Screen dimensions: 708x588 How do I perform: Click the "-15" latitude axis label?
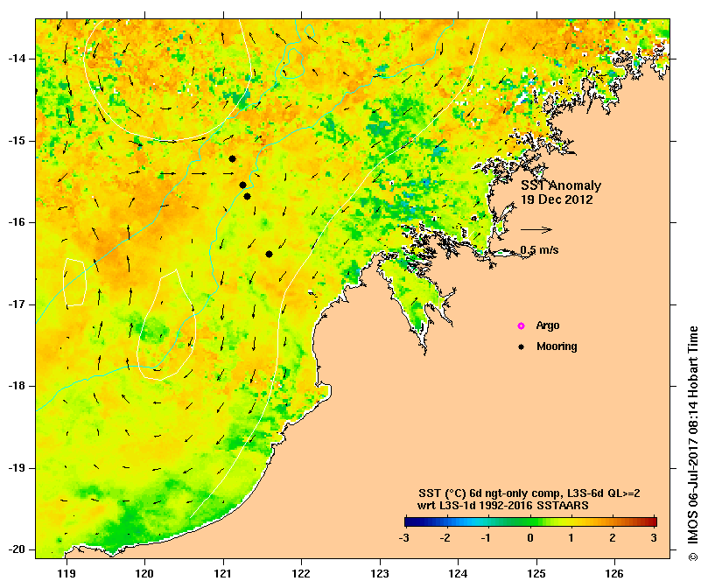[x=17, y=141]
